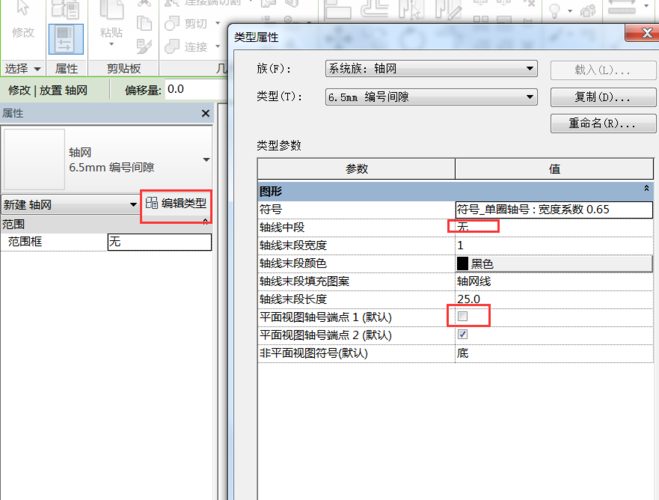Viewport: 659px width, 500px height.
Task: Click the 轴线中段 value 无
Action: point(463,227)
